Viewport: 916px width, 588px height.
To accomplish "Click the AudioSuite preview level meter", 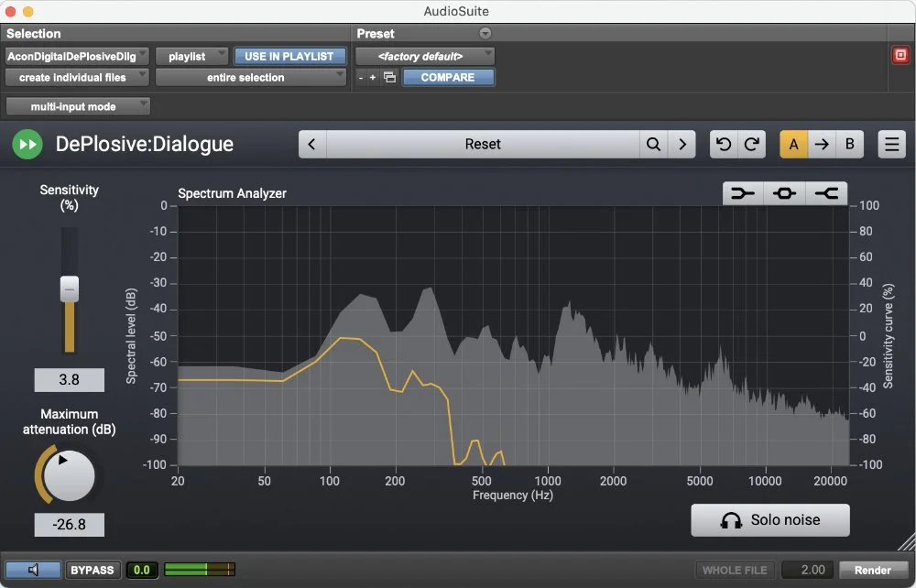I will click(200, 570).
